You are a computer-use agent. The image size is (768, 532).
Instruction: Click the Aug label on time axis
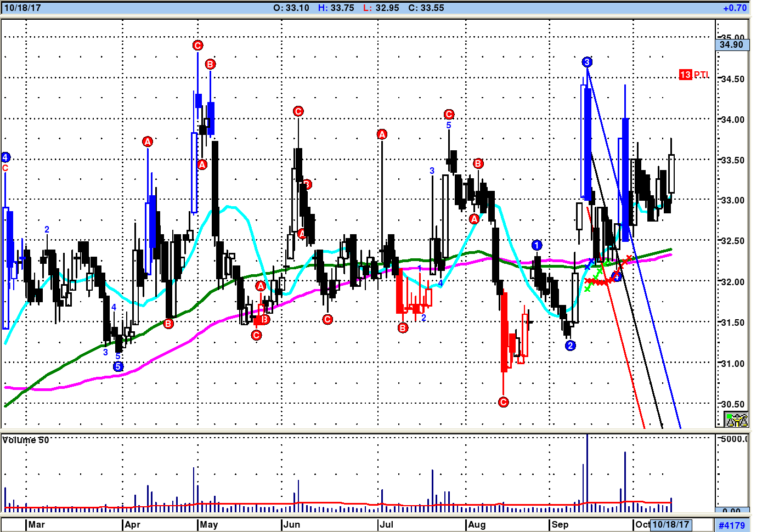[x=477, y=524]
